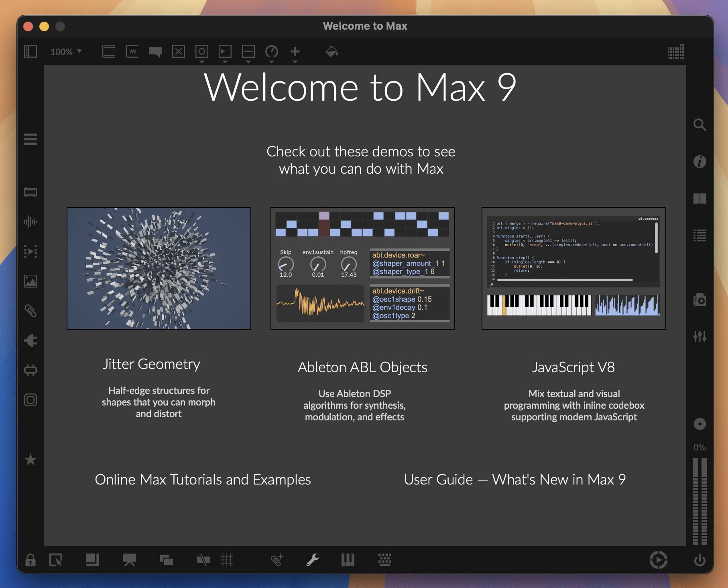Open the Max Console list icon on the right
Screen dimensions: 728x588
point(700,236)
